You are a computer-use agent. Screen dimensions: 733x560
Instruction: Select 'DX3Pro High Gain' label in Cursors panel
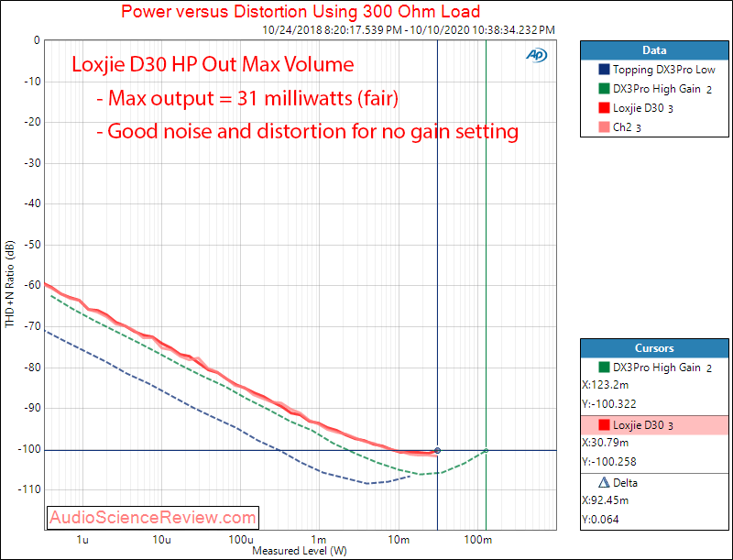pos(657,368)
